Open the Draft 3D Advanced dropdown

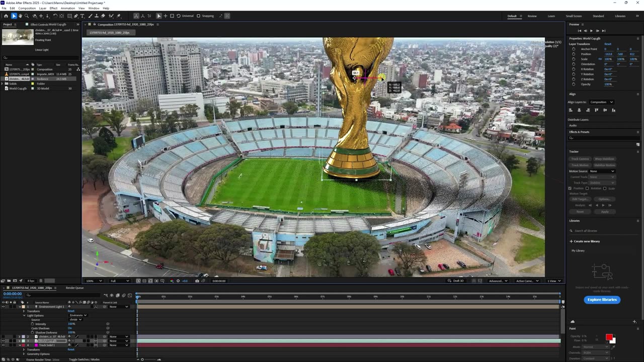click(498, 281)
